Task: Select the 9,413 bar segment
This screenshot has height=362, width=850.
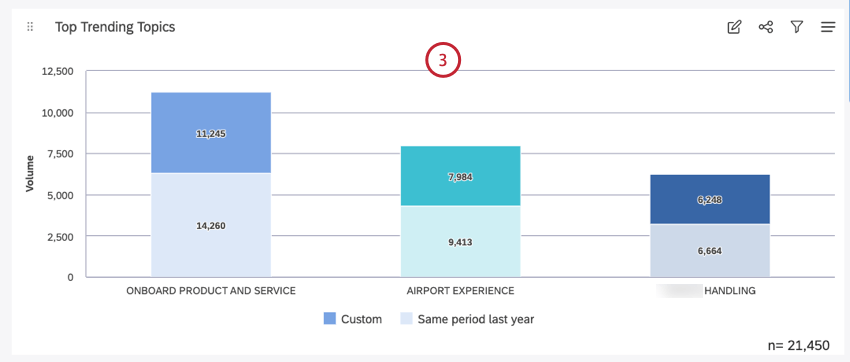Action: [460, 242]
